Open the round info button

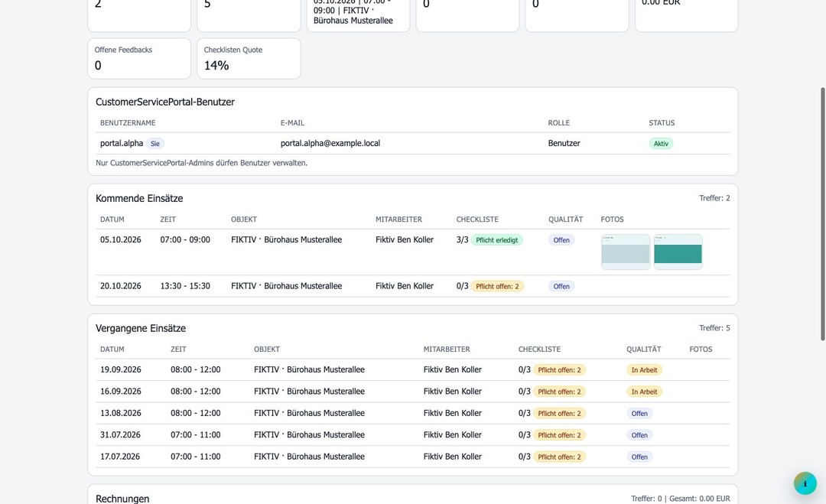[x=805, y=483]
